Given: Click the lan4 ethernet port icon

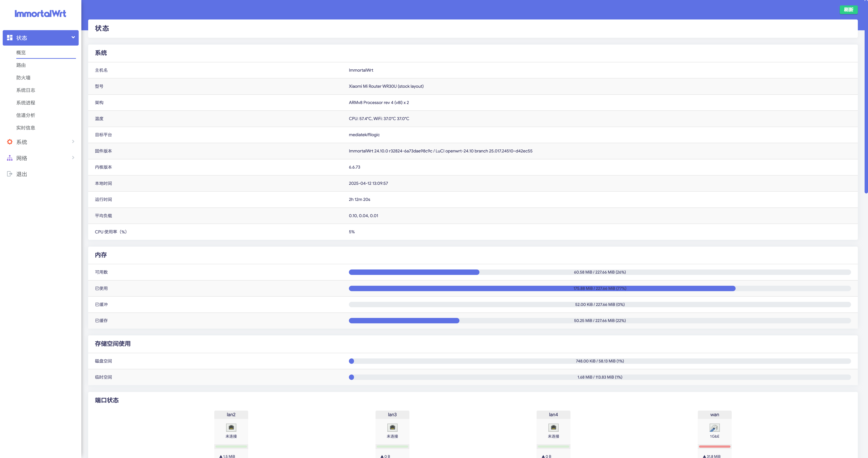Looking at the screenshot, I should 553,427.
